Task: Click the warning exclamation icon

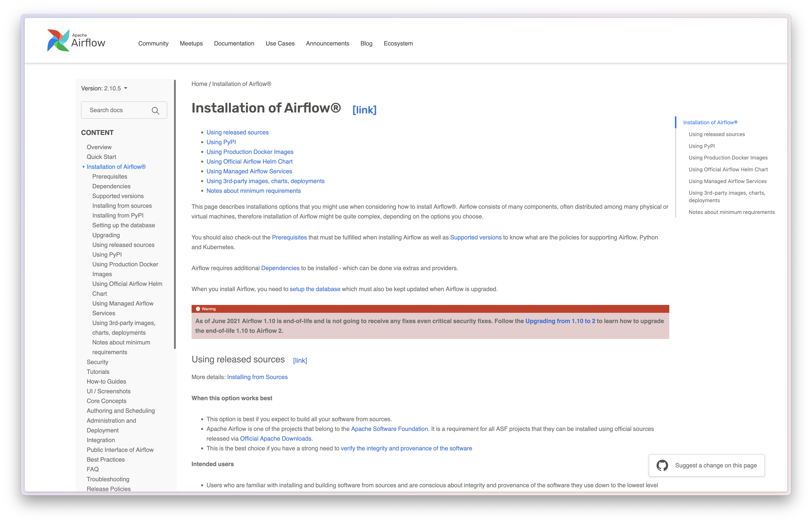Action: point(198,309)
